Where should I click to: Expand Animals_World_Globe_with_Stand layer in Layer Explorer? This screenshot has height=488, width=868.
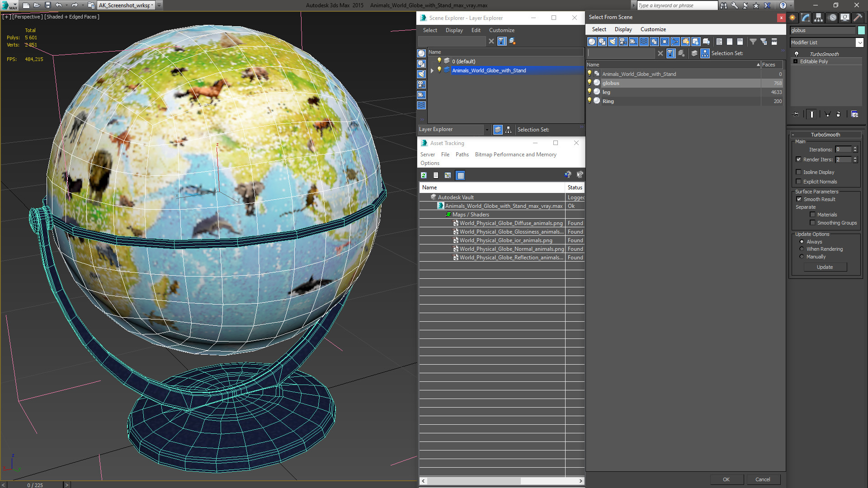coord(432,70)
